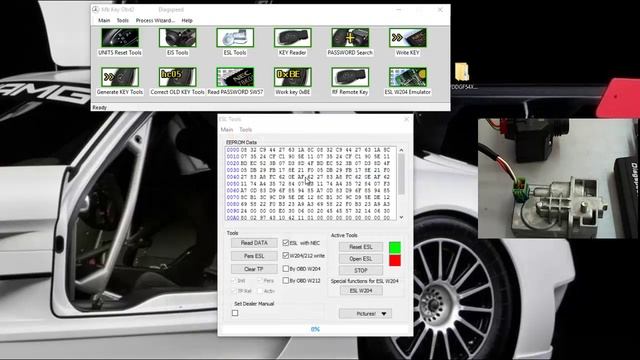Click the Open ESL button
This screenshot has height=360, width=640.
(361, 259)
